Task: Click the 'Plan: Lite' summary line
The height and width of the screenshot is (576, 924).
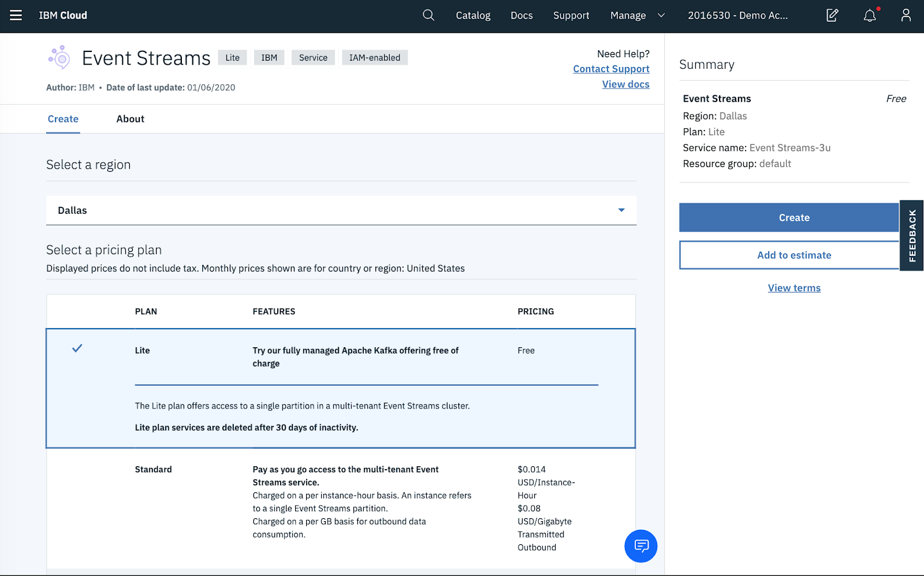Action: (x=703, y=132)
